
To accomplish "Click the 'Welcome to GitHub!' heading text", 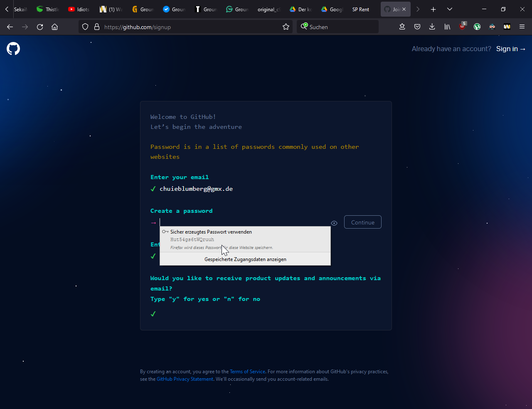I will [183, 117].
